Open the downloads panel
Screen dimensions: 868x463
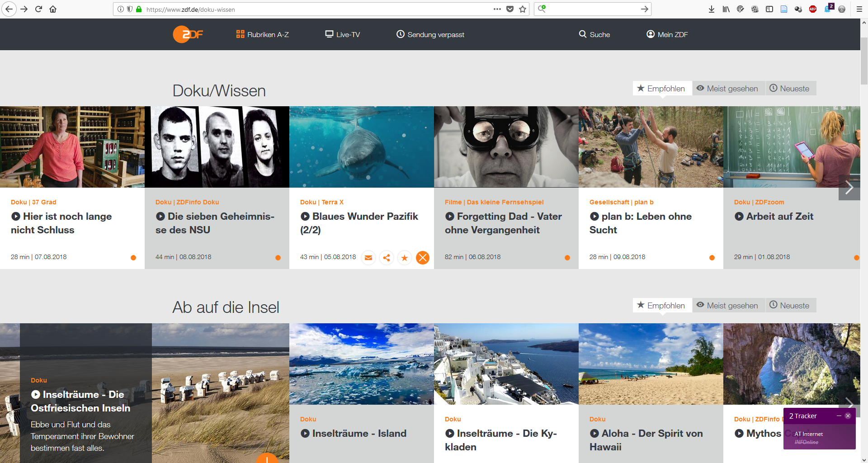pyautogui.click(x=712, y=9)
